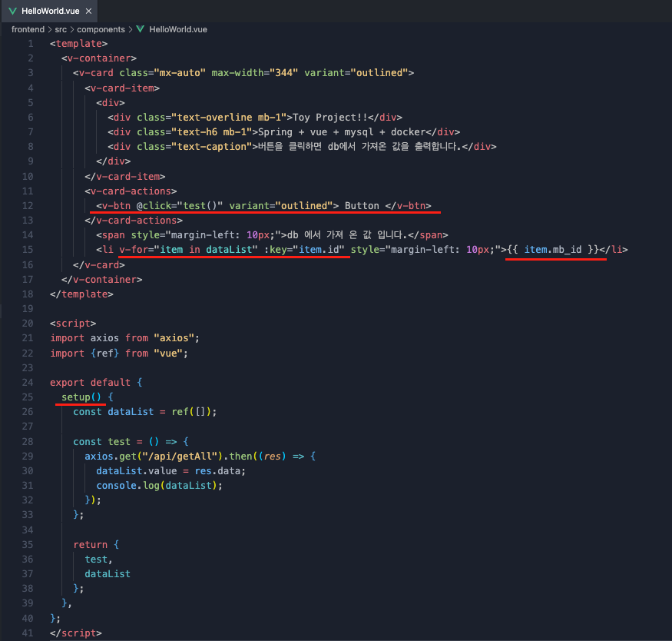
Task: Click the text-caption class string
Action: [x=212, y=147]
